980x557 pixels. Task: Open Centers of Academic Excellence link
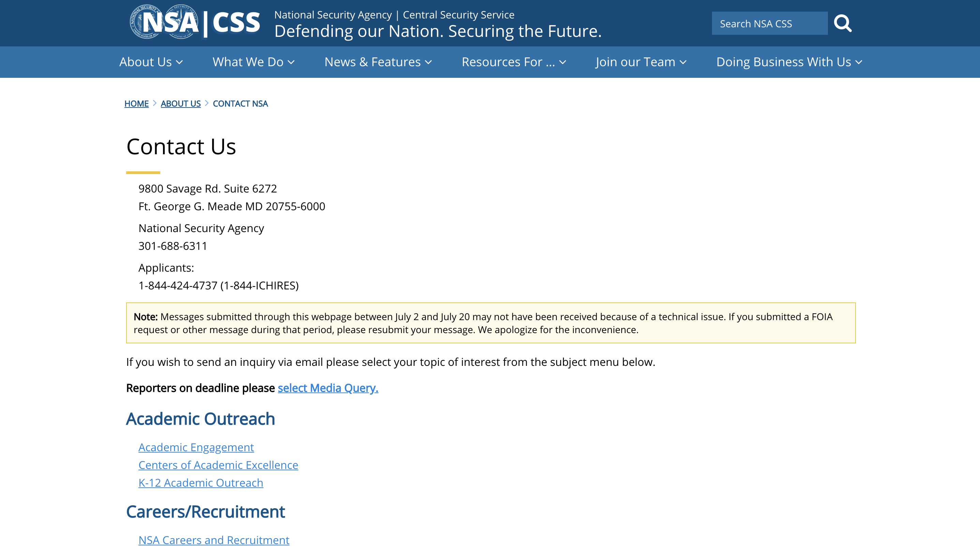pos(218,465)
